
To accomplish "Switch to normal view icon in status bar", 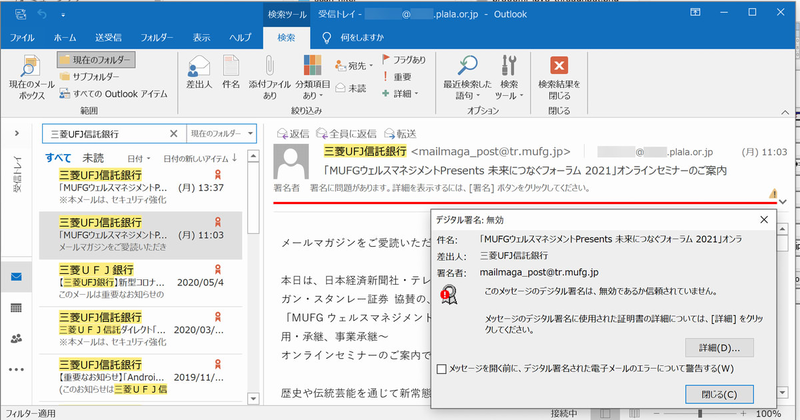I will pyautogui.click(x=604, y=413).
